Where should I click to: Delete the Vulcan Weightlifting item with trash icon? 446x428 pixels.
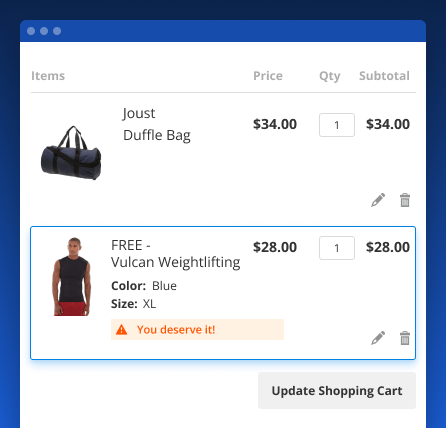405,338
